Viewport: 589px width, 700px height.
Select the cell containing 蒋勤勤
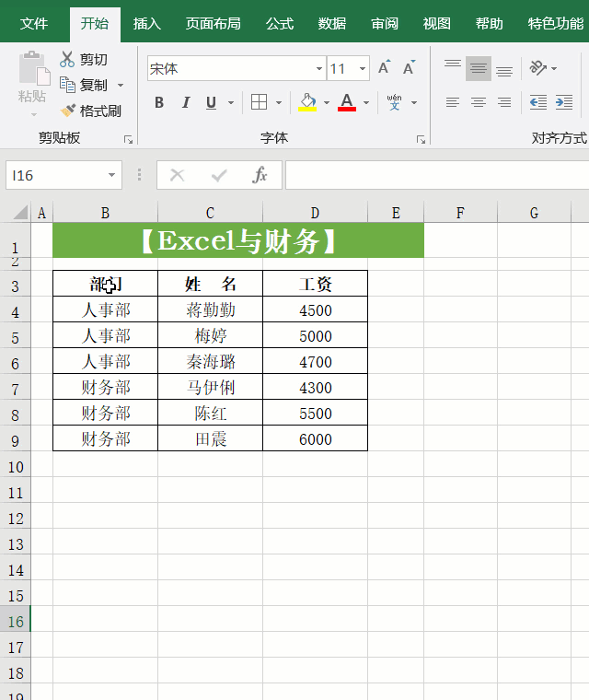click(x=210, y=310)
